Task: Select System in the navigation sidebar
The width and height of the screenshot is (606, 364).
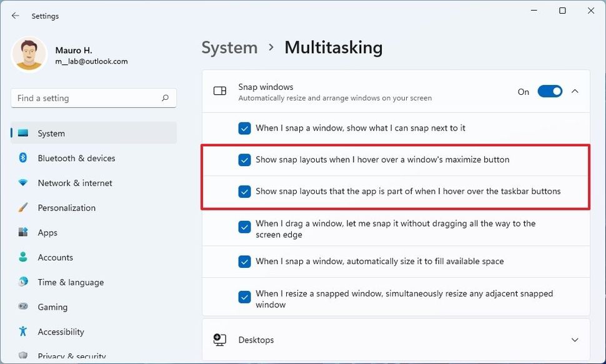Action: 50,133
